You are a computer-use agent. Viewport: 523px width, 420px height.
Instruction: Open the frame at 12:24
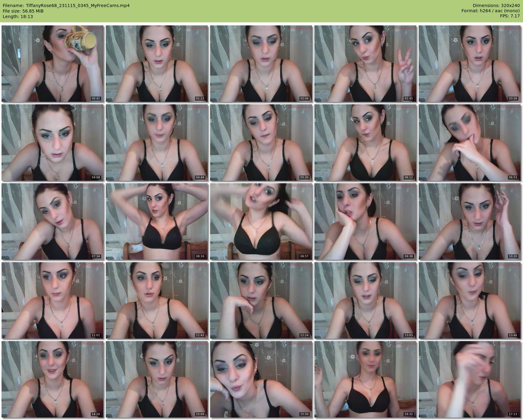[261, 300]
